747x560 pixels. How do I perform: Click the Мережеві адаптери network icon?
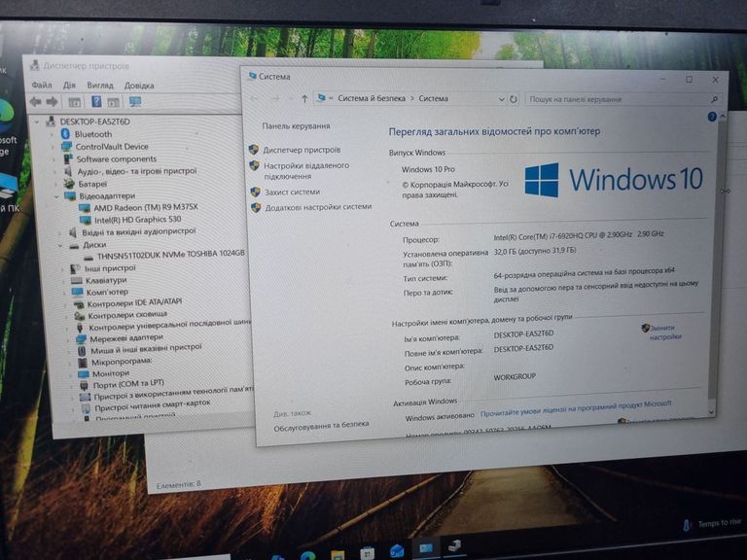pos(81,339)
